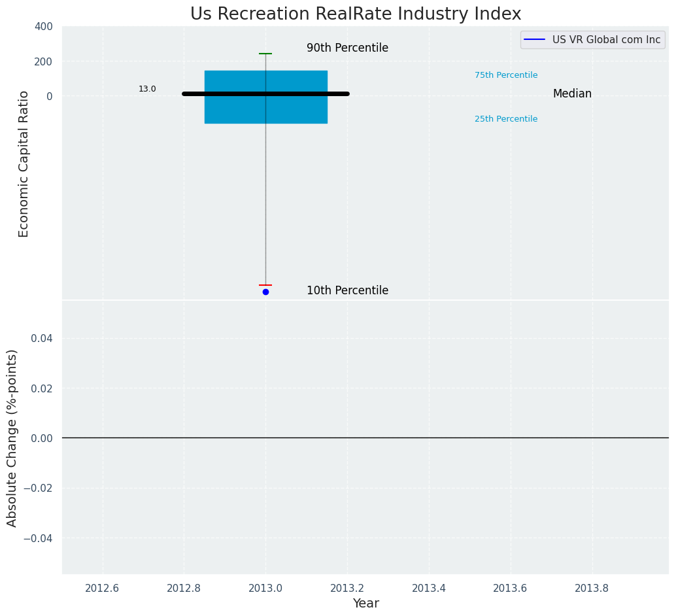The height and width of the screenshot is (616, 676).
Task: Click the 90th Percentile annotation
Action: click(x=347, y=48)
